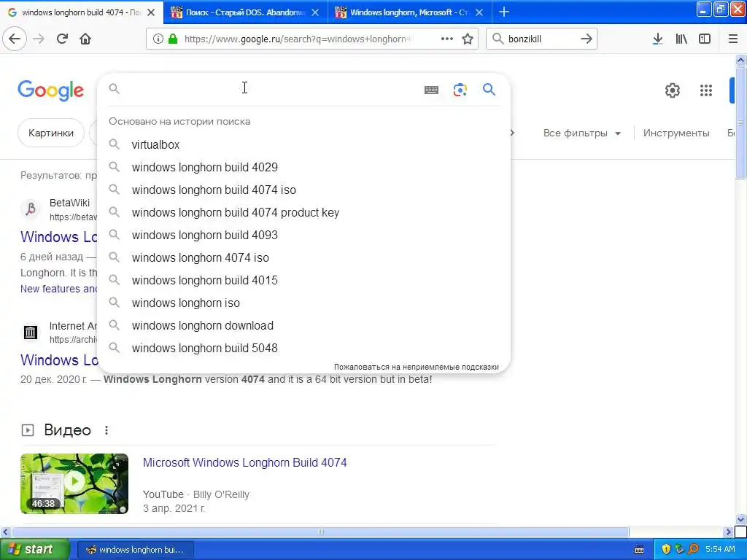747x560 pixels.
Task: Choose the virtualbox suggestion
Action: (303, 144)
